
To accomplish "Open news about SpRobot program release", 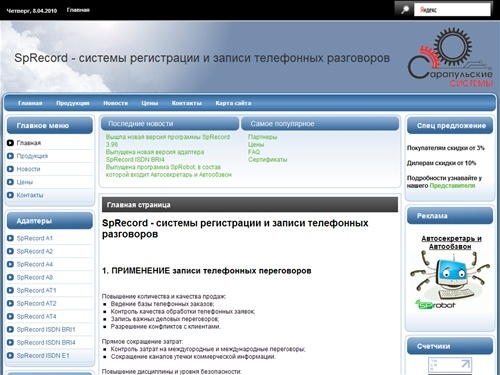I will tap(169, 171).
